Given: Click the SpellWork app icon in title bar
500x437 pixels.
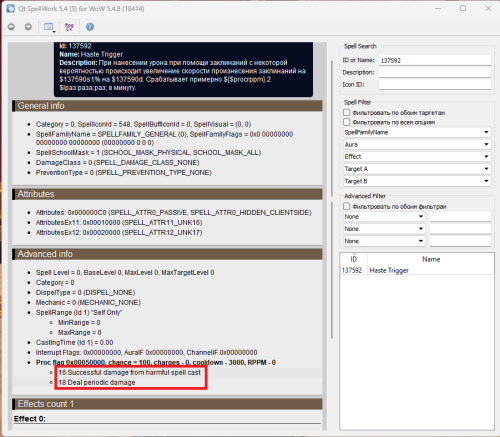Looking at the screenshot, I should (x=10, y=8).
